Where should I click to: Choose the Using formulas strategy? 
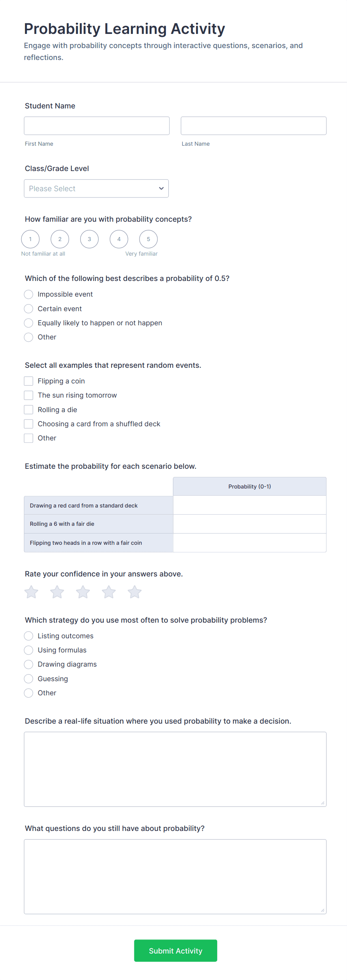pos(29,650)
